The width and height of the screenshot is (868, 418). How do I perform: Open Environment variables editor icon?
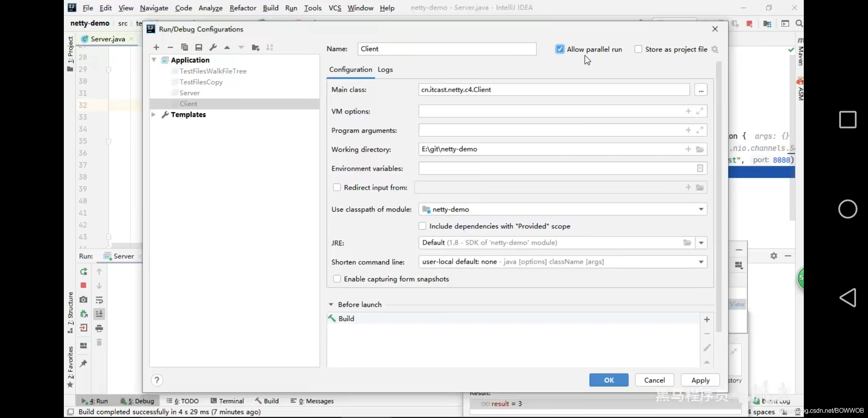[700, 168]
